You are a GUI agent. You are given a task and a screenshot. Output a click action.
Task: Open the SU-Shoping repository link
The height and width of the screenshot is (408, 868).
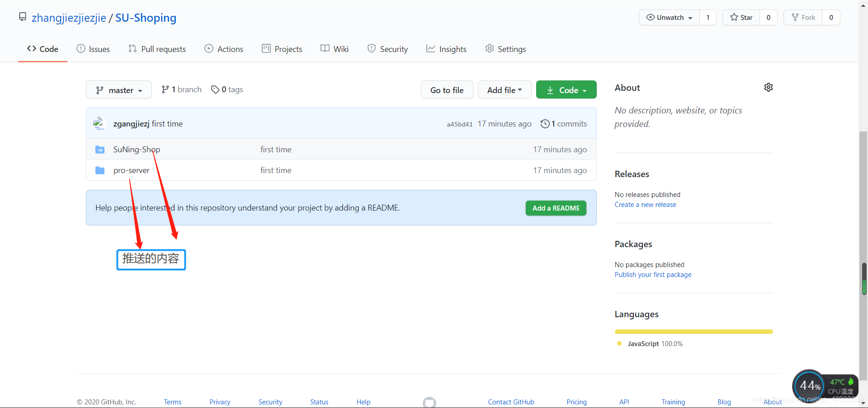click(146, 18)
